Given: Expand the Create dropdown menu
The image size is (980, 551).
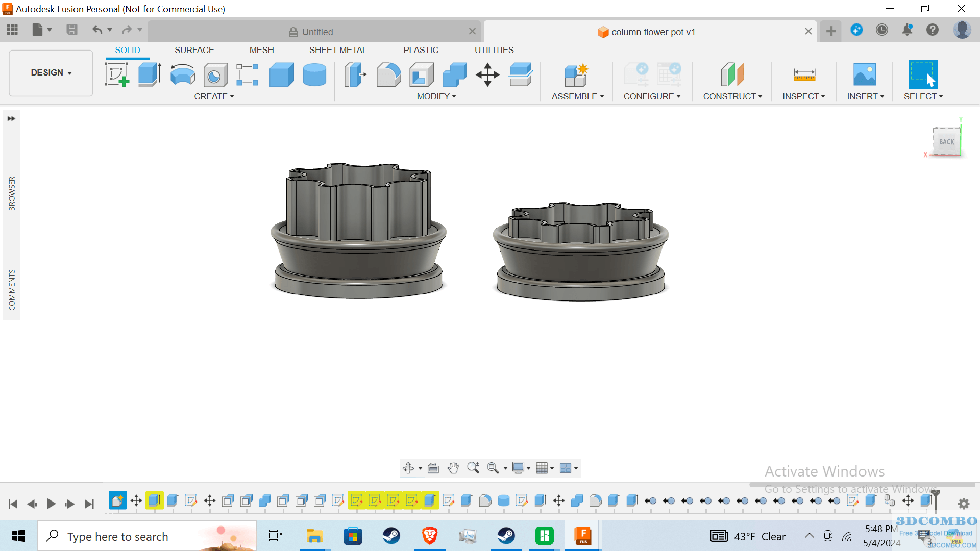Looking at the screenshot, I should click(214, 96).
